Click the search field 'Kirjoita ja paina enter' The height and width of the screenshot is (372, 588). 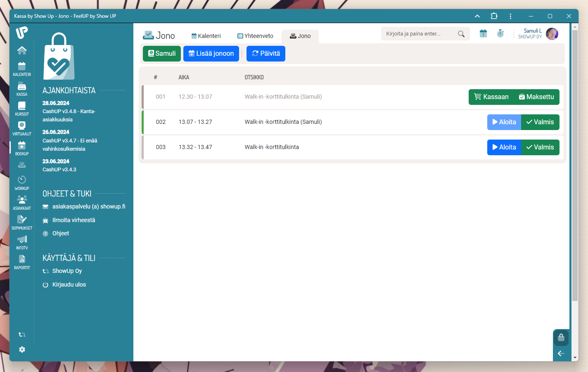(x=419, y=34)
